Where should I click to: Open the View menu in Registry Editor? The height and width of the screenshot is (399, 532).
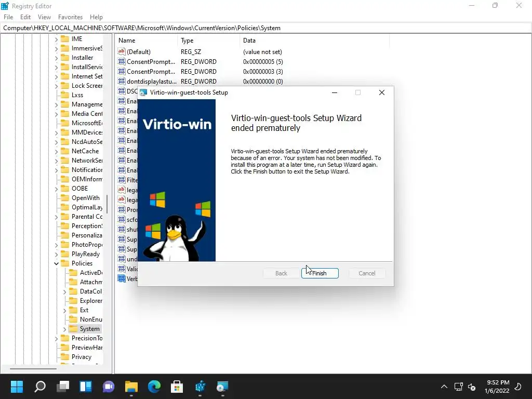(x=44, y=17)
